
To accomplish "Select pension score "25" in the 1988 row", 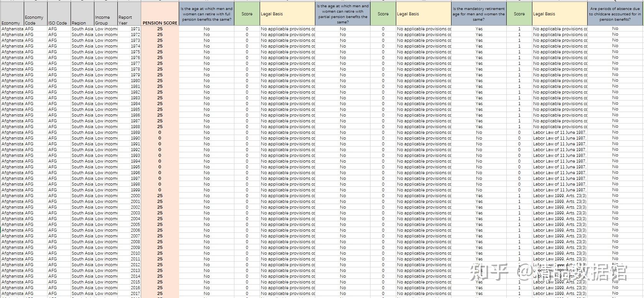I will click(160, 127).
